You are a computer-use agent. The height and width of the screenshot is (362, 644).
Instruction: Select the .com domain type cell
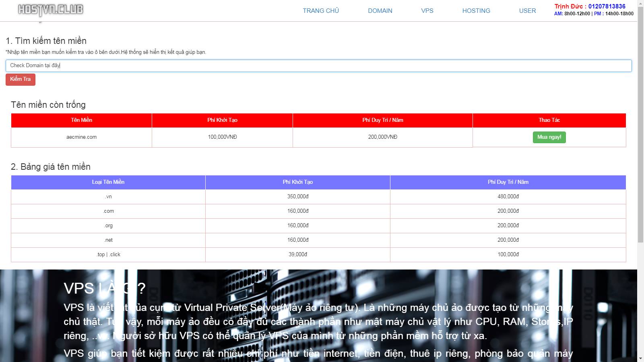[x=108, y=211]
